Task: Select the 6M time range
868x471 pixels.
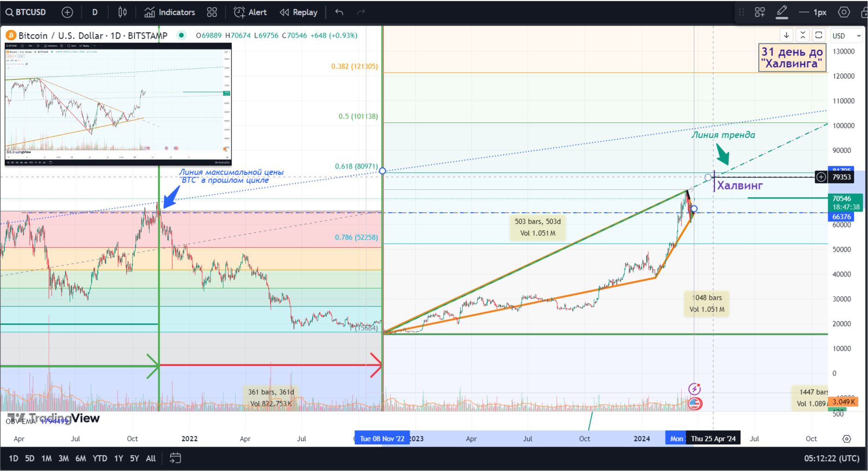Action: point(81,458)
